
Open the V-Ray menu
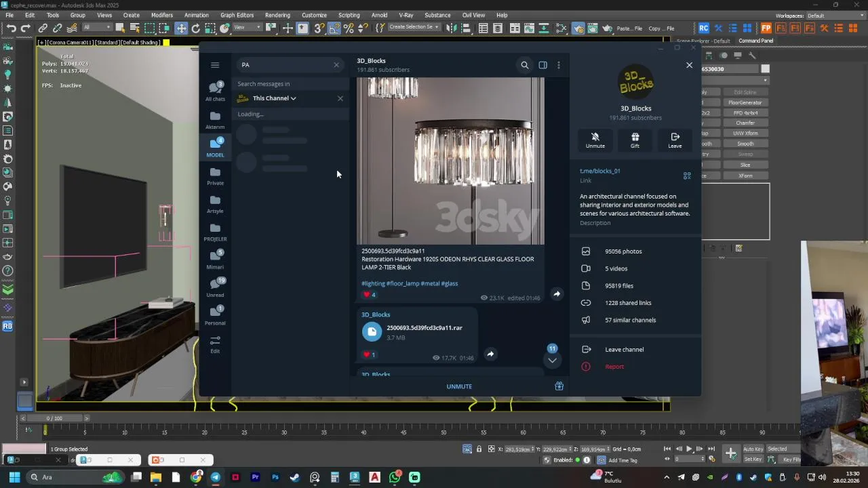(x=406, y=15)
